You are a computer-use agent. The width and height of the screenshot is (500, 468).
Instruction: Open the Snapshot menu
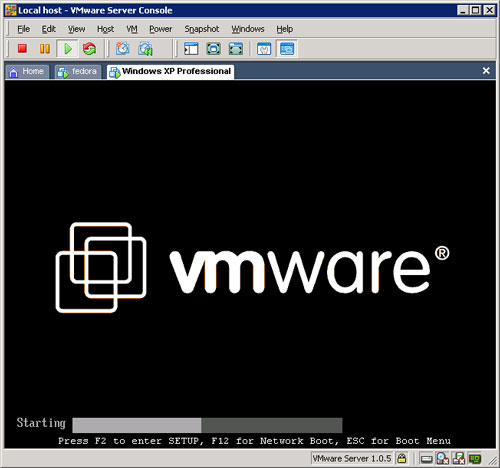click(x=202, y=29)
